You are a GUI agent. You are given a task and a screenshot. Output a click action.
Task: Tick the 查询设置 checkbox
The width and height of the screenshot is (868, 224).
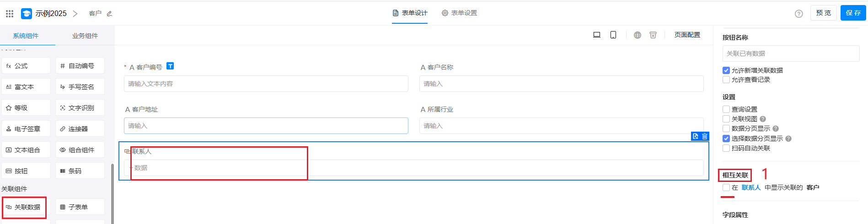coord(726,109)
